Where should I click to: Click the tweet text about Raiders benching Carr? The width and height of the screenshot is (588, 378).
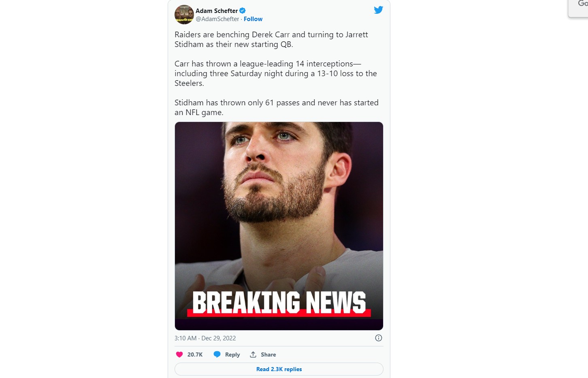tap(271, 39)
